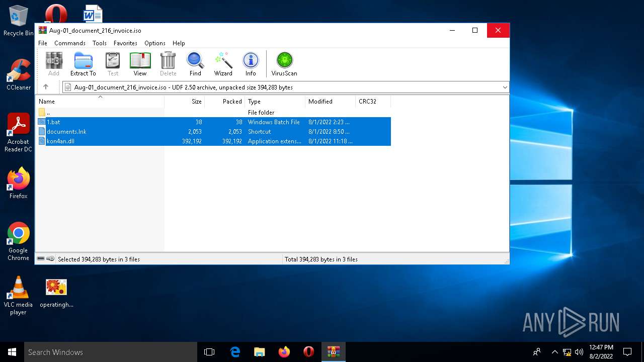Image resolution: width=644 pixels, height=362 pixels.
Task: Run VirusScan on the archive
Action: click(x=284, y=64)
